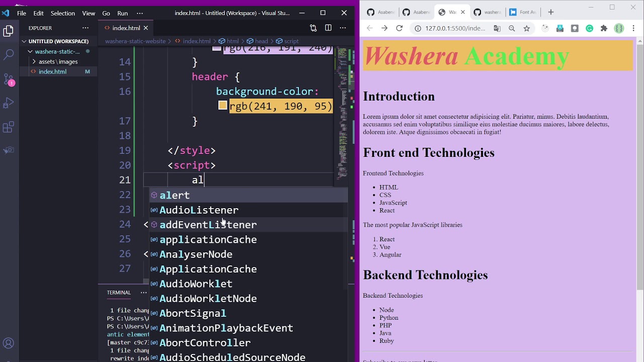The height and width of the screenshot is (362, 644).
Task: Click index.html in the breadcrumb
Action: tap(197, 41)
